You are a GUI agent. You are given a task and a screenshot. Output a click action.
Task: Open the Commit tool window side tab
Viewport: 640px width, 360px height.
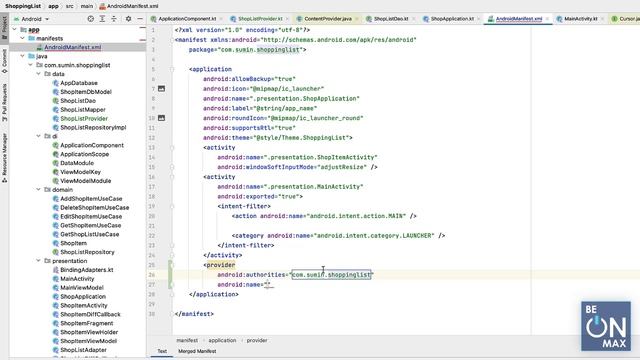click(x=4, y=61)
